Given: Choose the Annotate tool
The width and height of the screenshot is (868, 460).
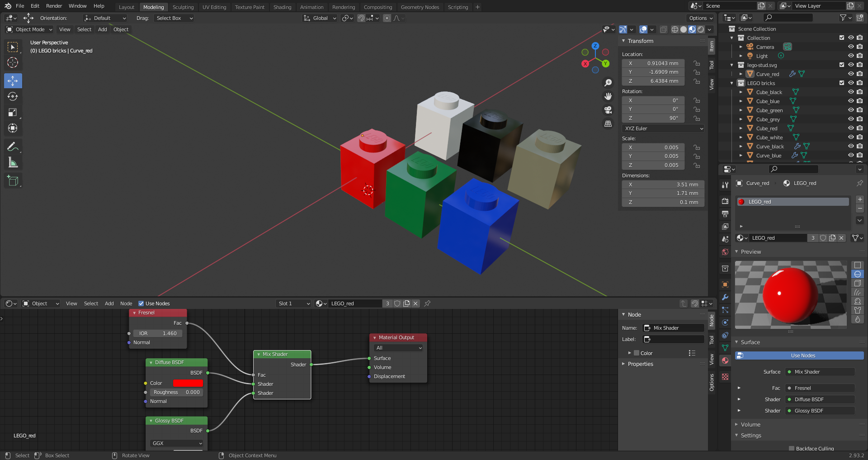Looking at the screenshot, I should click(13, 147).
